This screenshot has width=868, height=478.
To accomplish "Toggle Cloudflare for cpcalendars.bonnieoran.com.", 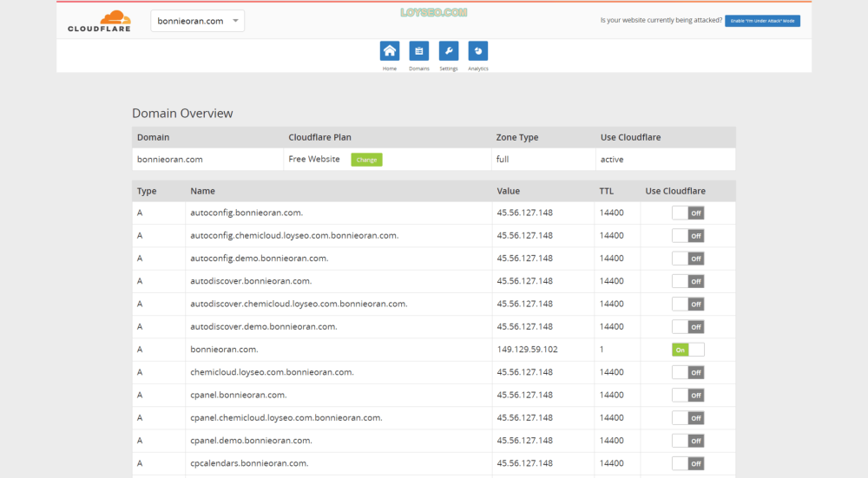I will click(x=688, y=463).
